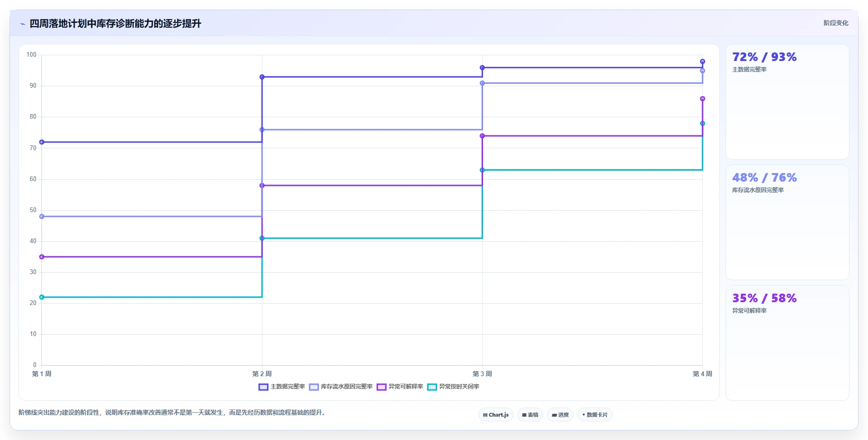Click the 主数据完整率 point at 第 2 周
The image size is (868, 440).
tap(262, 77)
